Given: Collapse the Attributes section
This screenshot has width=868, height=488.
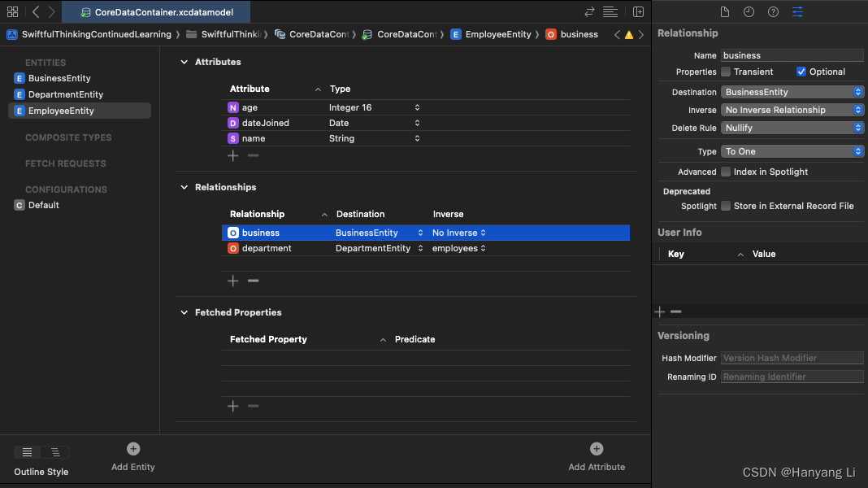Looking at the screenshot, I should (x=184, y=62).
